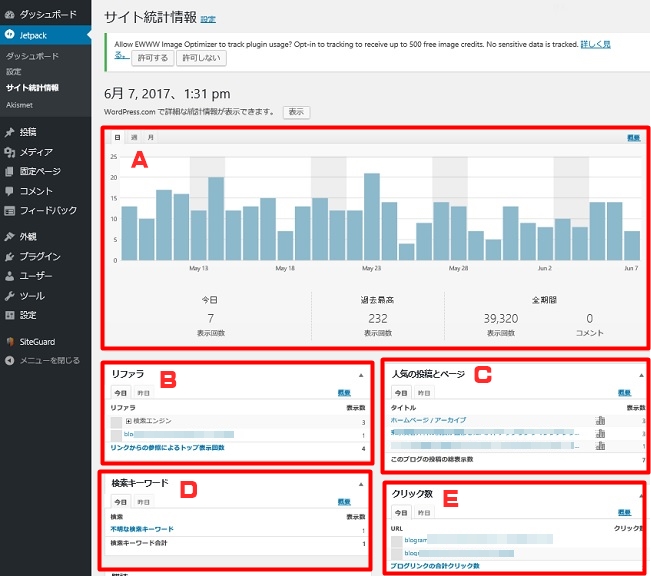
Task: Open the Jetpack ダッシュボード submenu item
Action: [x=32, y=56]
